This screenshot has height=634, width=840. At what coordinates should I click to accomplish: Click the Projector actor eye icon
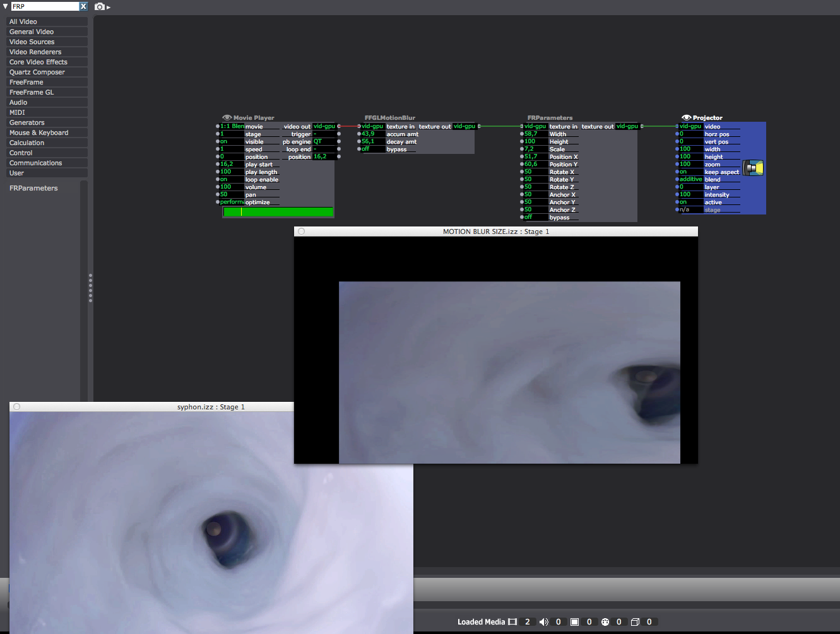[x=687, y=117]
